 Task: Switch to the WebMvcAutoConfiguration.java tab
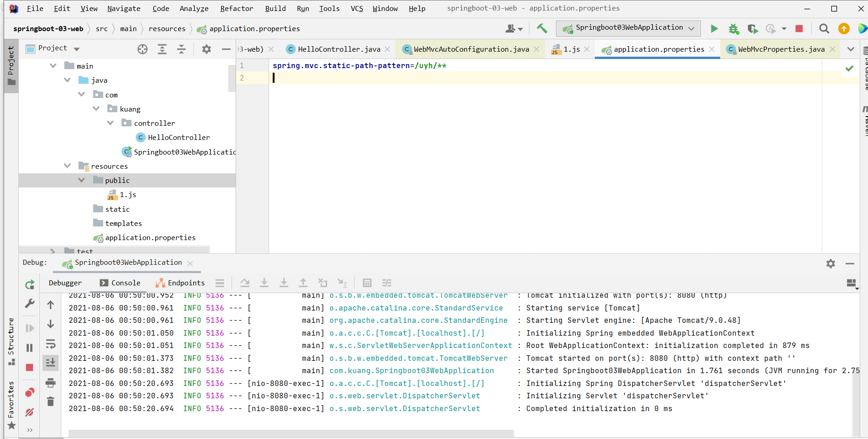click(x=471, y=49)
